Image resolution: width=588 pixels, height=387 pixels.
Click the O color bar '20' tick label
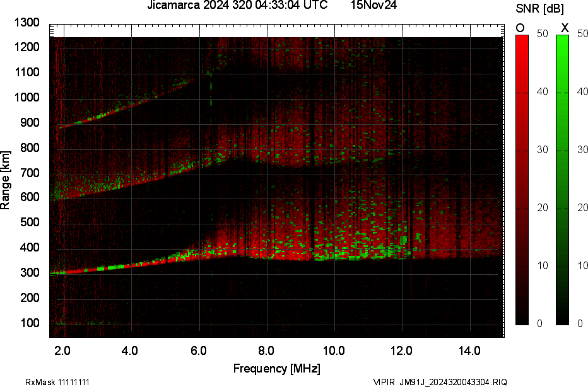(542, 207)
